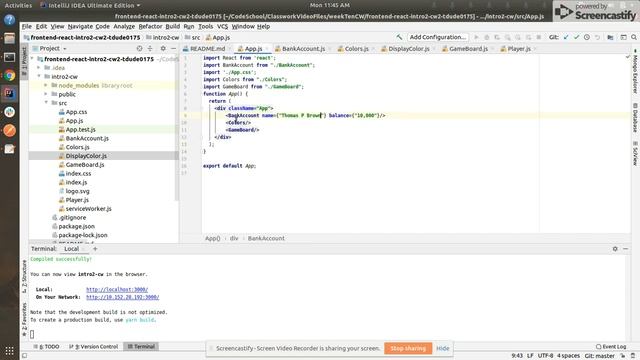The image size is (640, 360).
Task: Click Stop sharing button
Action: pyautogui.click(x=408, y=348)
